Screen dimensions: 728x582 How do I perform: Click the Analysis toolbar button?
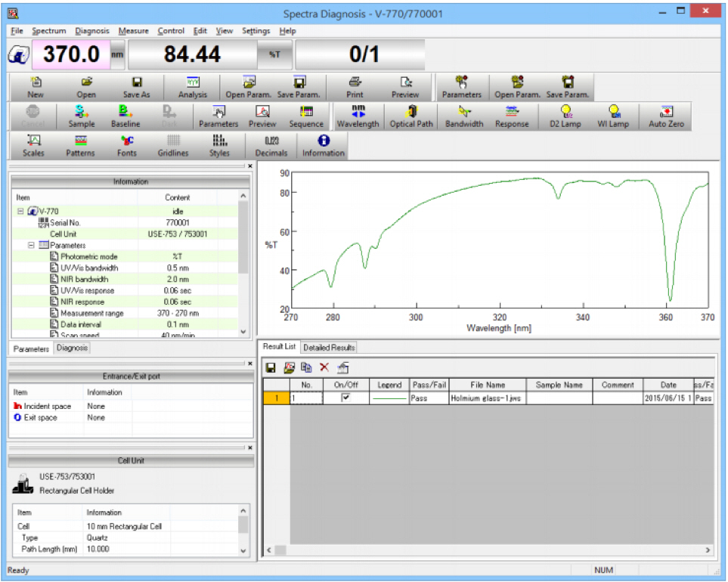pyautogui.click(x=192, y=87)
